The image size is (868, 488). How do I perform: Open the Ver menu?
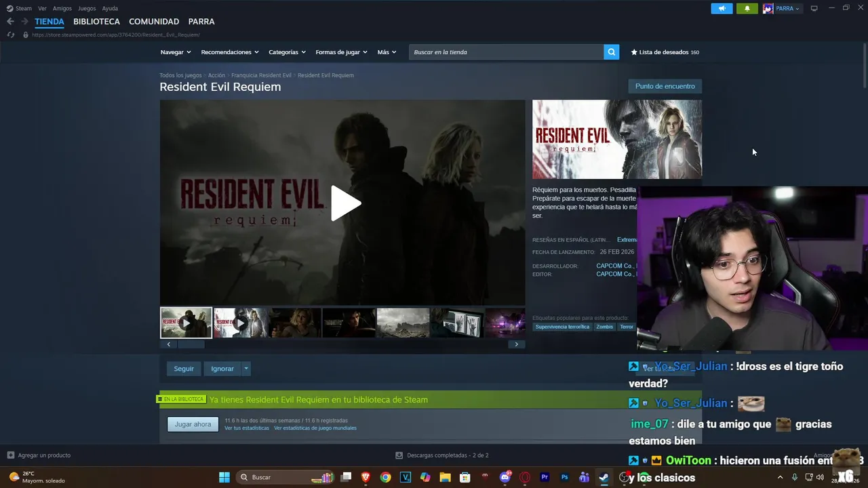42,8
